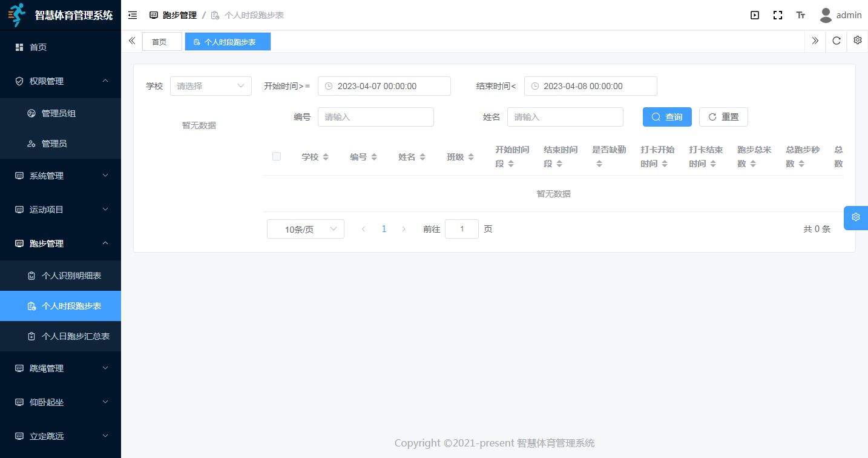Open the 学校 select dropdown
The width and height of the screenshot is (868, 458).
211,86
